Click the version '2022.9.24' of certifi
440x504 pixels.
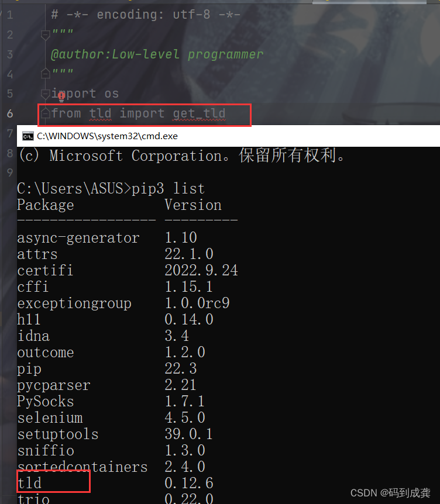(x=201, y=270)
